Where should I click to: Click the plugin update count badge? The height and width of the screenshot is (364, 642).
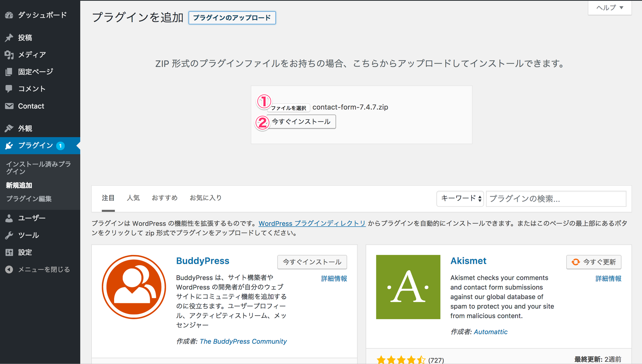60,146
